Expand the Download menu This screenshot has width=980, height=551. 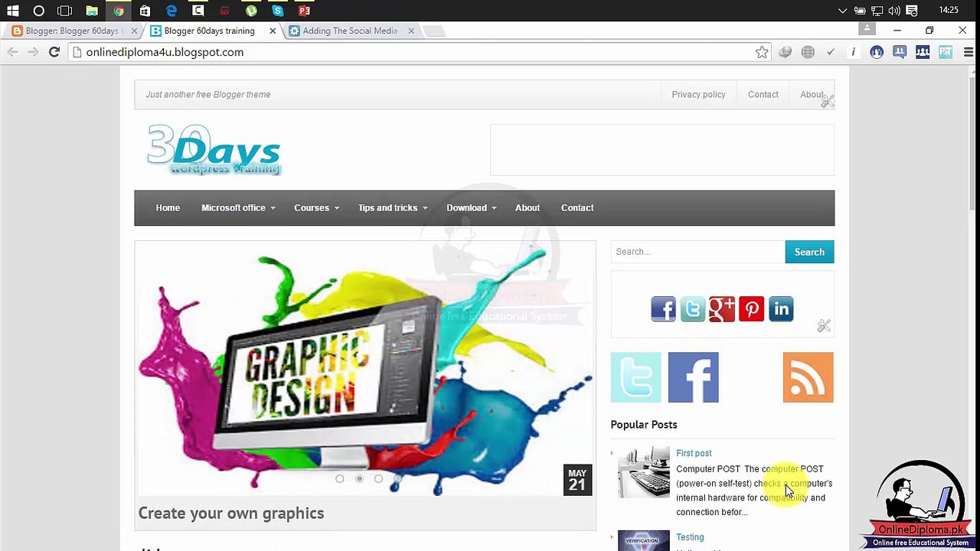[x=472, y=208]
